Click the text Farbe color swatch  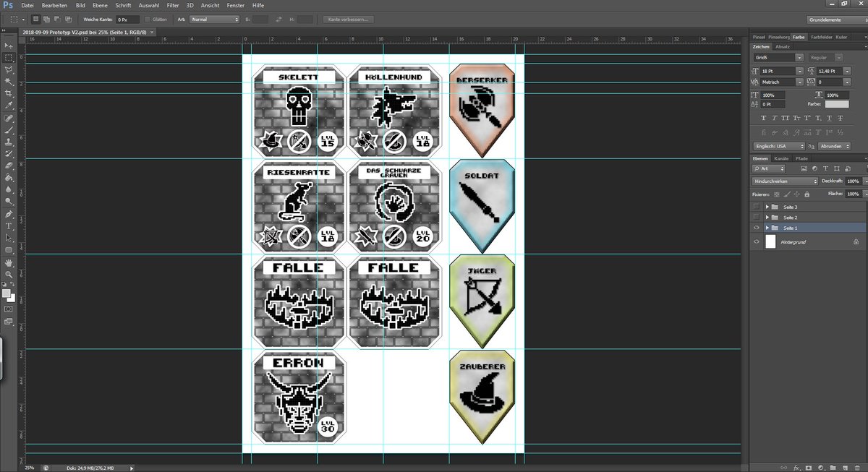click(x=836, y=104)
